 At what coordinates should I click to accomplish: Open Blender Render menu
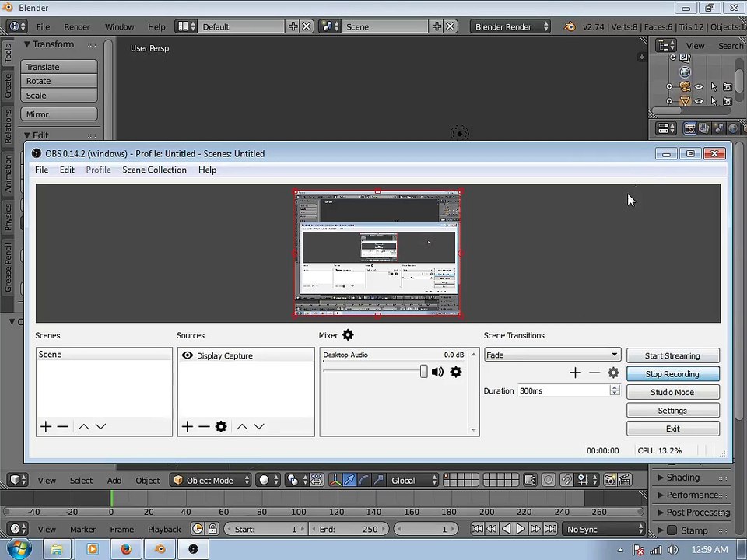click(77, 27)
